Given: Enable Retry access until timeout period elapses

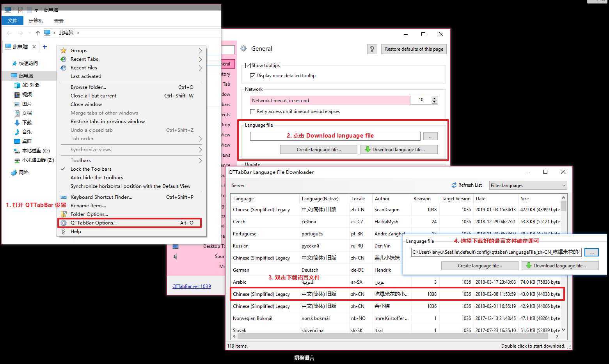Looking at the screenshot, I should (x=252, y=111).
